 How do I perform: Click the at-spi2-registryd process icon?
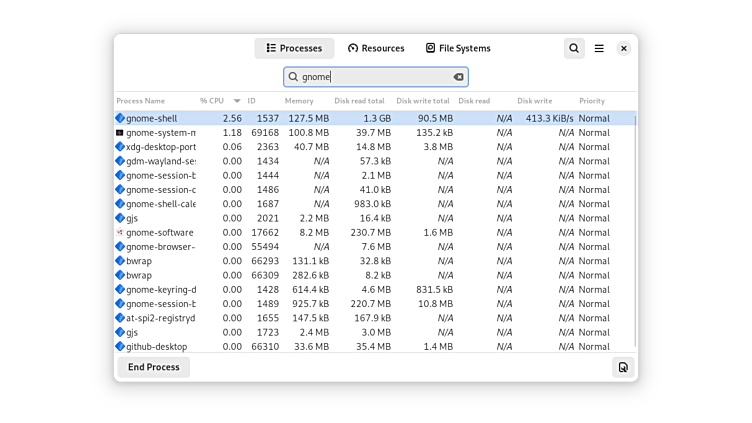coord(120,318)
